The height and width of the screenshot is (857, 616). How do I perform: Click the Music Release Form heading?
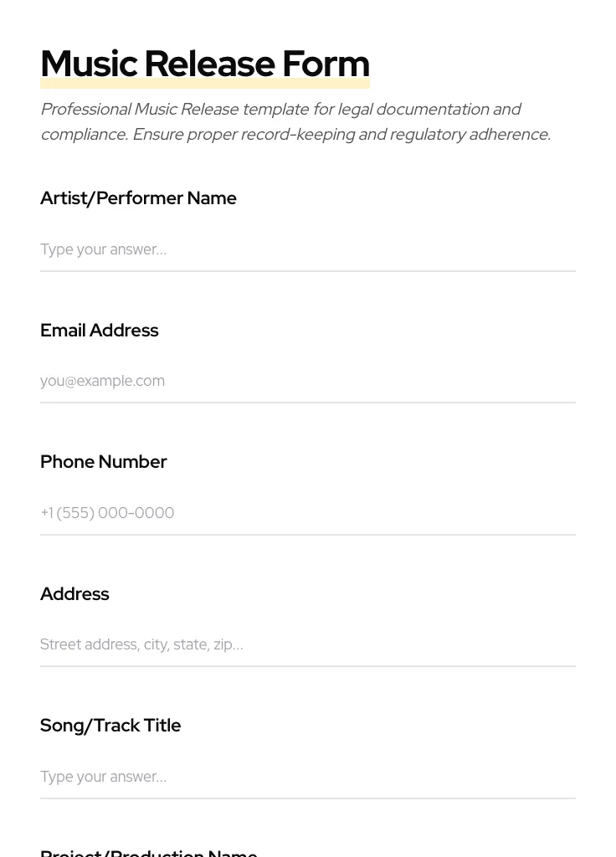[204, 64]
